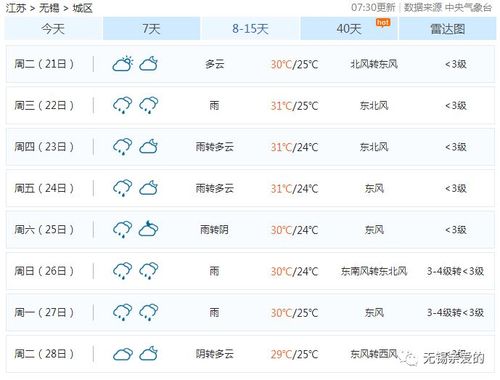Click the 07:30更新 update time

tap(373, 7)
